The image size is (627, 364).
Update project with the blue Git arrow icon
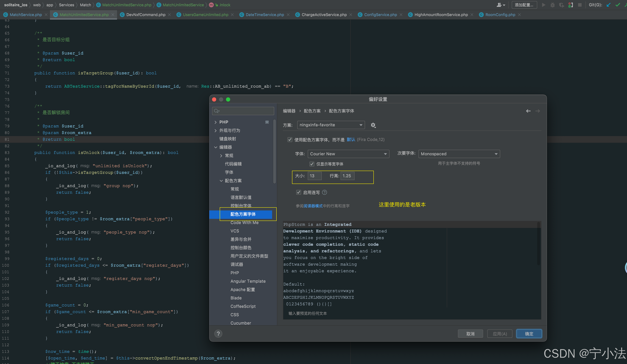coord(609,5)
